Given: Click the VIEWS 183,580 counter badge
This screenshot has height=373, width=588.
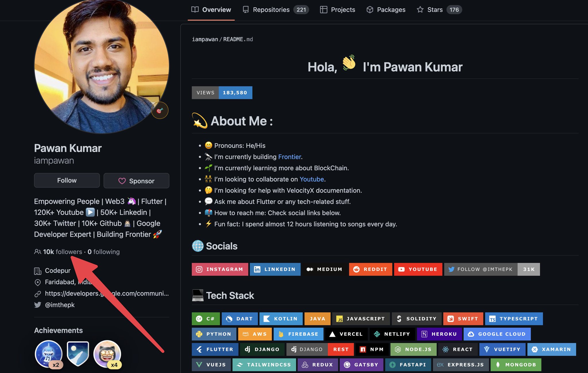Looking at the screenshot, I should pyautogui.click(x=222, y=93).
